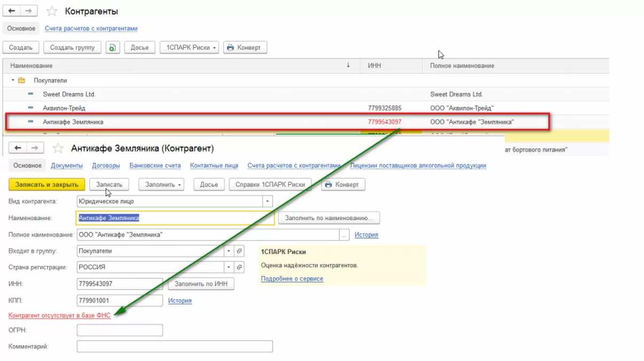
Task: Click the Создать группу button
Action: tap(72, 48)
